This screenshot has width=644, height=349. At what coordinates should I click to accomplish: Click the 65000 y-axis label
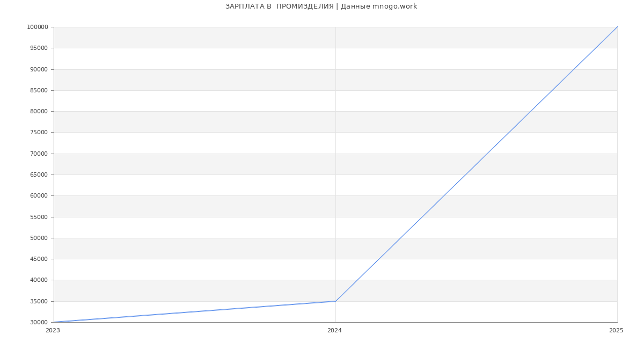[x=39, y=174]
